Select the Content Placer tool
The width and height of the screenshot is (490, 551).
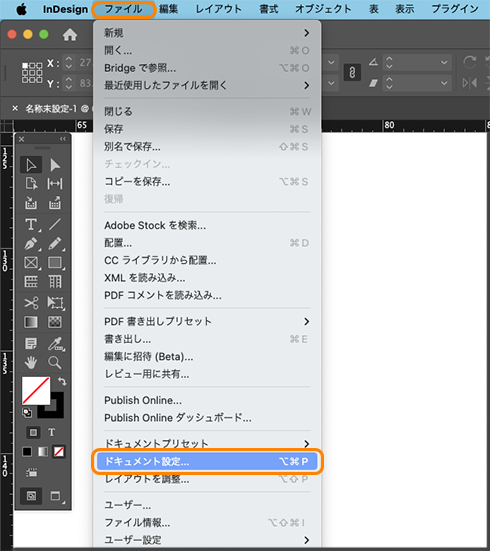55,203
